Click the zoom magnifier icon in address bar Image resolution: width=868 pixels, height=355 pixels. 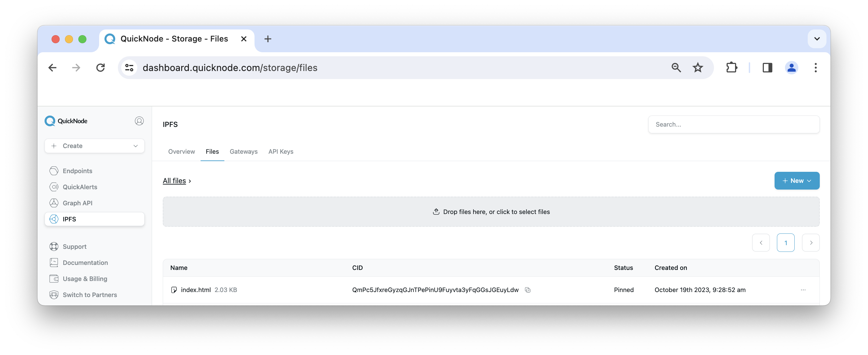click(676, 68)
